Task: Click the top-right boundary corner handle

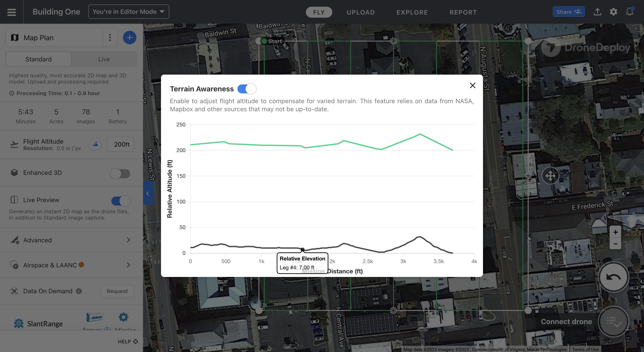Action: (528, 41)
